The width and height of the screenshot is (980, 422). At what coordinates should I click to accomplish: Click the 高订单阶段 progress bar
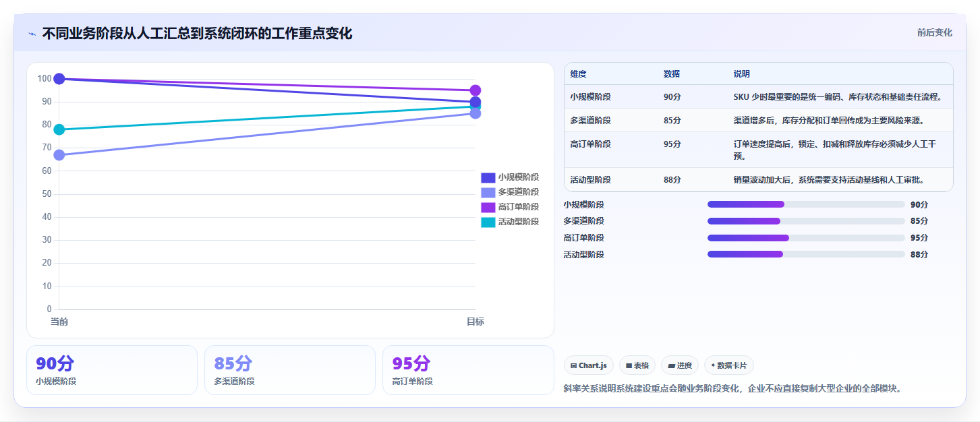coord(806,238)
